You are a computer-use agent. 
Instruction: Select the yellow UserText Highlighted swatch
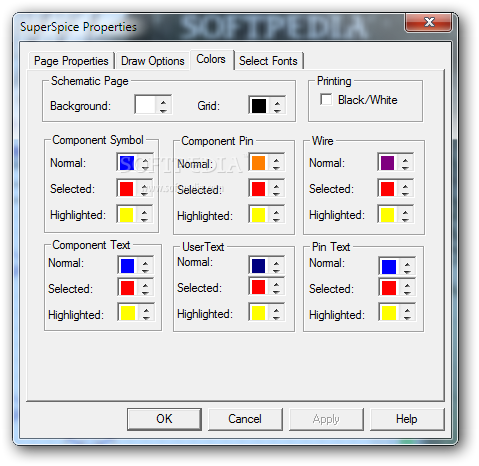click(258, 313)
